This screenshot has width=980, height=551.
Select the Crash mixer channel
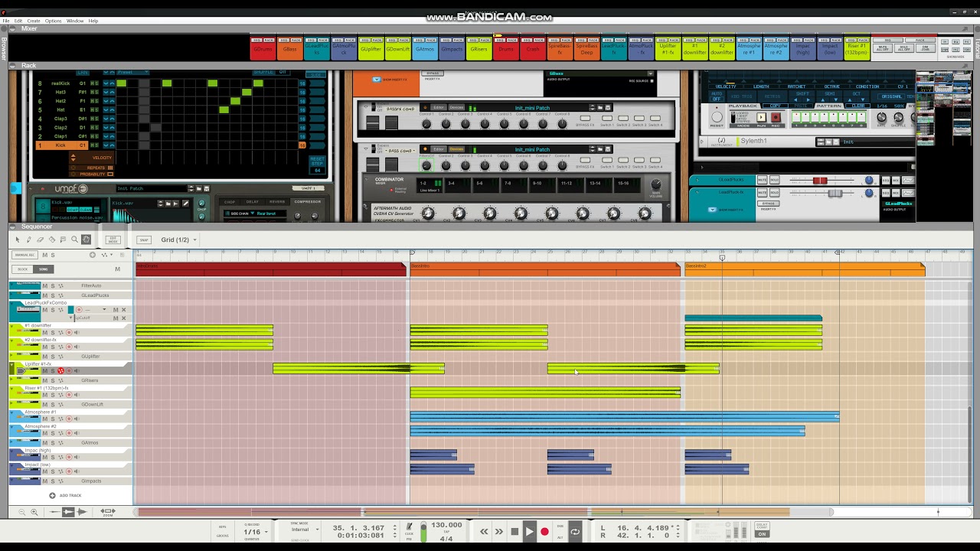(x=533, y=50)
